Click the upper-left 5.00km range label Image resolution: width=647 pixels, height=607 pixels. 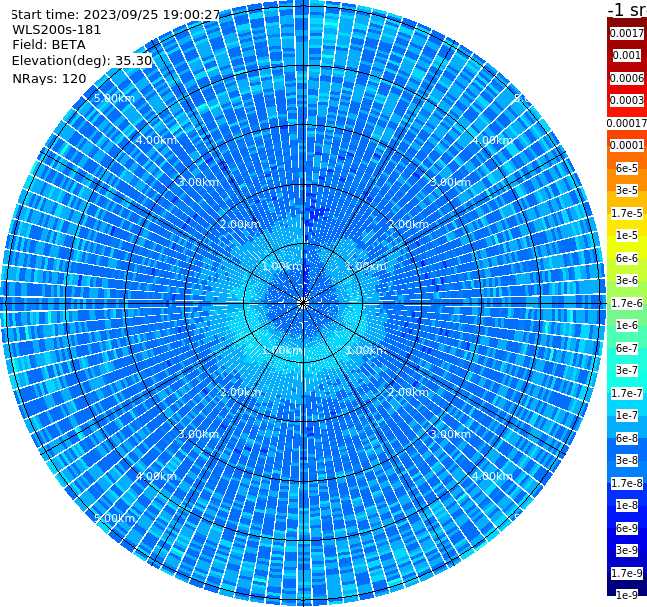click(x=114, y=98)
